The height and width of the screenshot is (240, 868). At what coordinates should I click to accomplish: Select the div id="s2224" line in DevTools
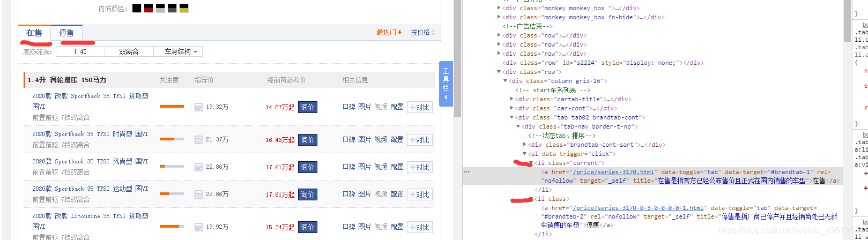coord(603,63)
